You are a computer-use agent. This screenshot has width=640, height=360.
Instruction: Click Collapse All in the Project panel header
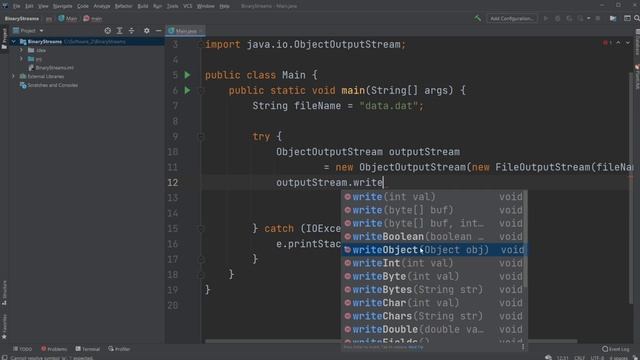pyautogui.click(x=131, y=31)
